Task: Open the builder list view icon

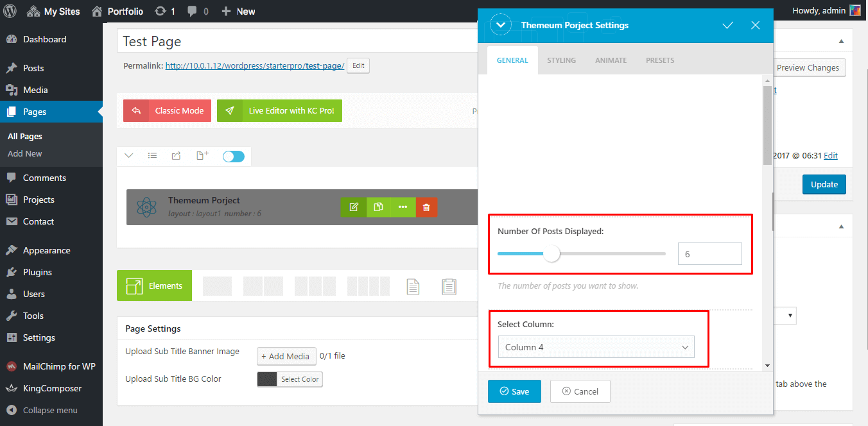Action: 152,156
